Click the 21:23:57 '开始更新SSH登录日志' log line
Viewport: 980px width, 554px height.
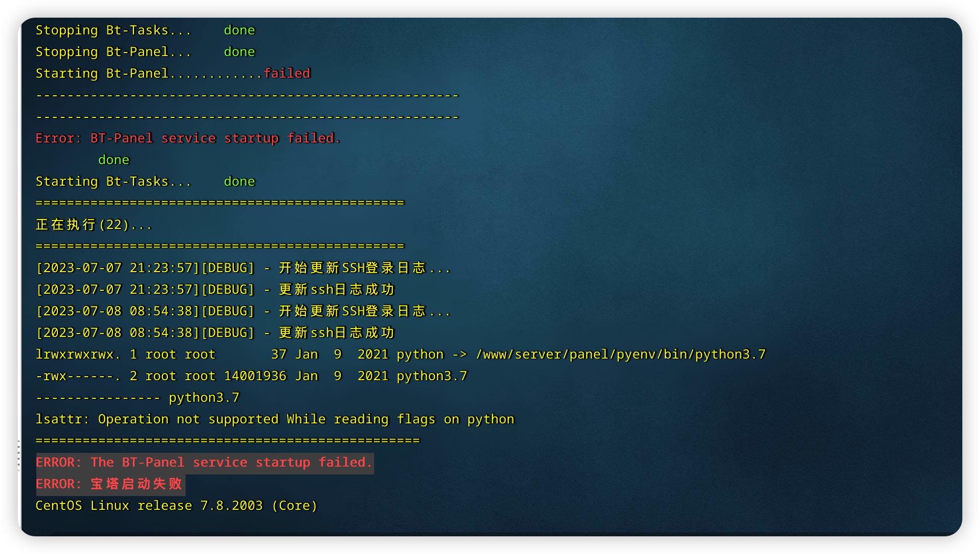click(x=244, y=268)
